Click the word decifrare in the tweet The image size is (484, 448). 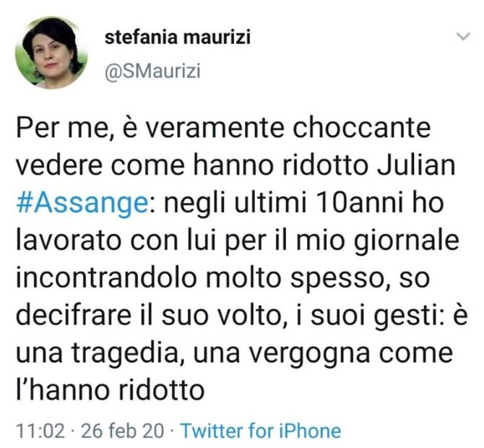[74, 315]
